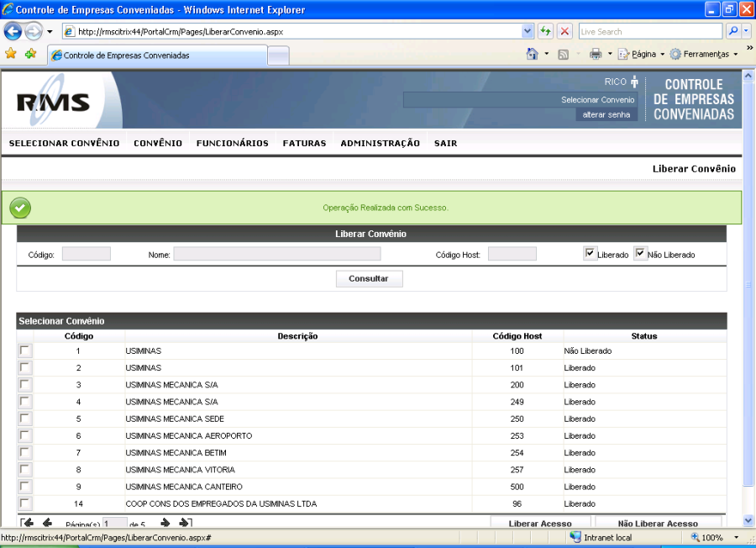Open the search provider dropdown arrow
The width and height of the screenshot is (756, 548).
click(x=747, y=31)
